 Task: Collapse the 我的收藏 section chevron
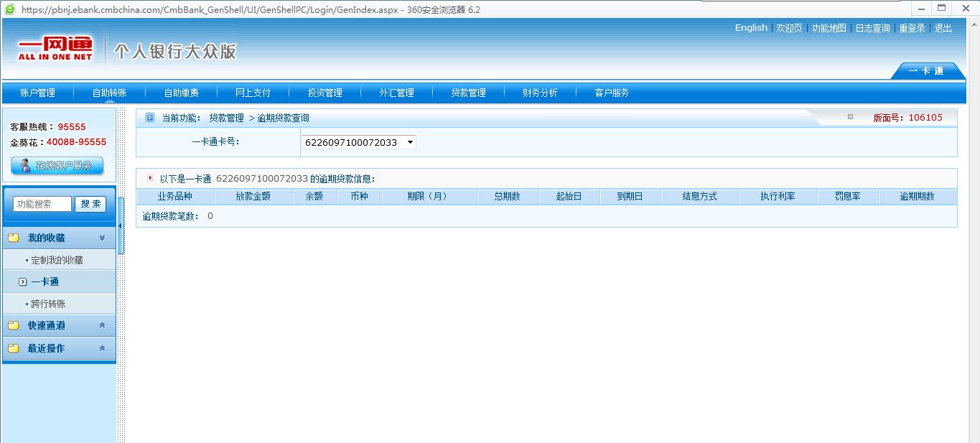pyautogui.click(x=102, y=238)
